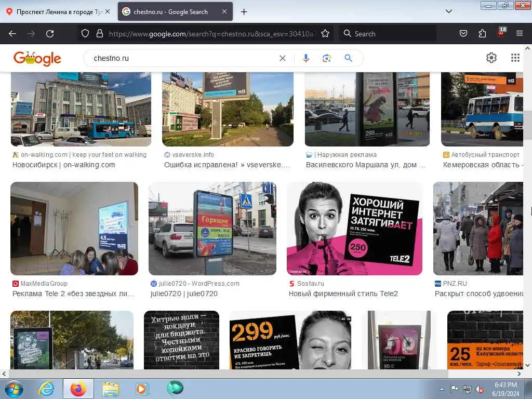Open Наружная реклама street pillar thumbnail
This screenshot has width=532, height=399.
pyautogui.click(x=367, y=109)
